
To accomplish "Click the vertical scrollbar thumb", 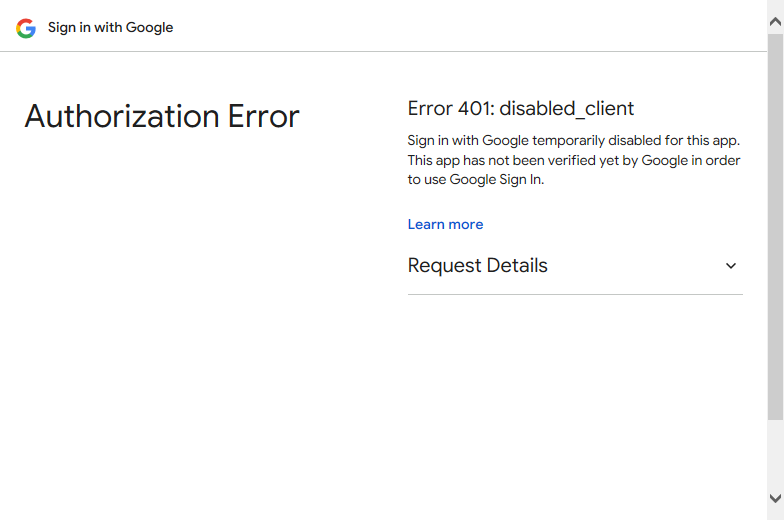I will click(x=776, y=227).
